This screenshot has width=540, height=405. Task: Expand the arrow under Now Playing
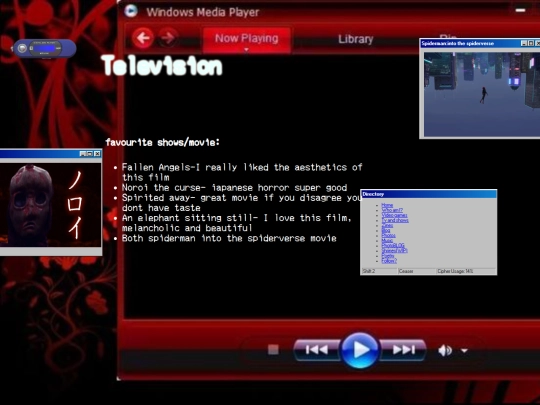click(246, 50)
